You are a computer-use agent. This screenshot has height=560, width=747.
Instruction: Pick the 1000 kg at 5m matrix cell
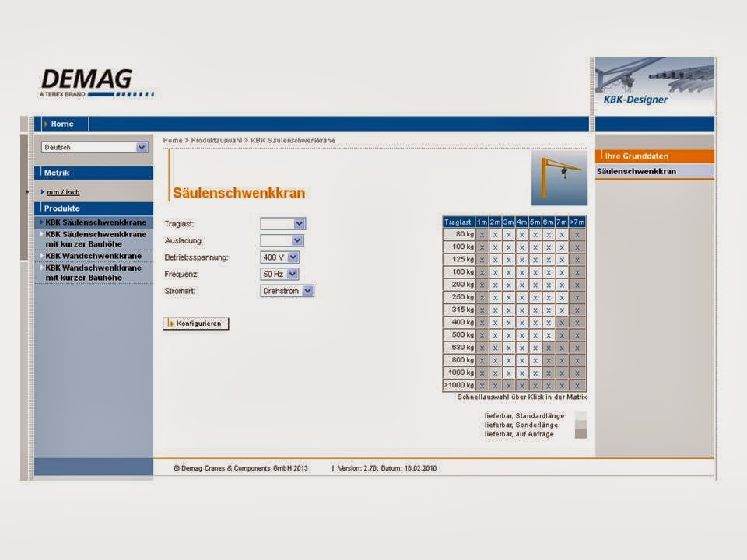535,373
